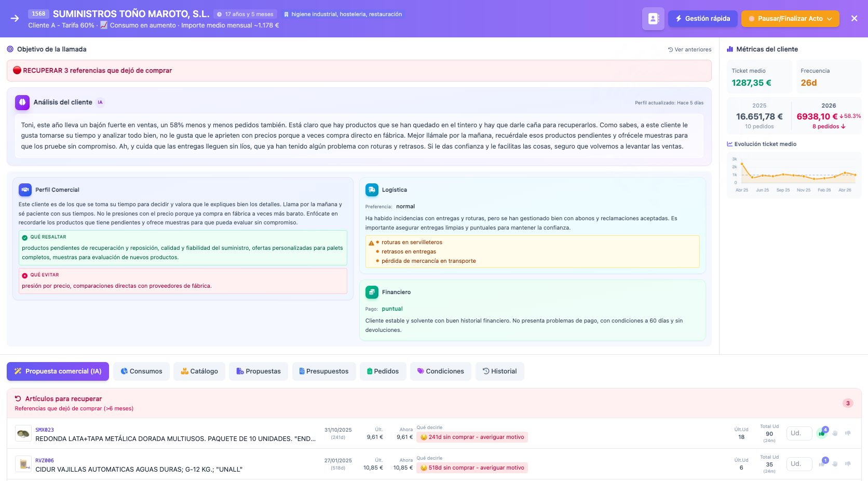
Task: Click the count badge 3 in Artículos para recuperar
Action: click(848, 403)
